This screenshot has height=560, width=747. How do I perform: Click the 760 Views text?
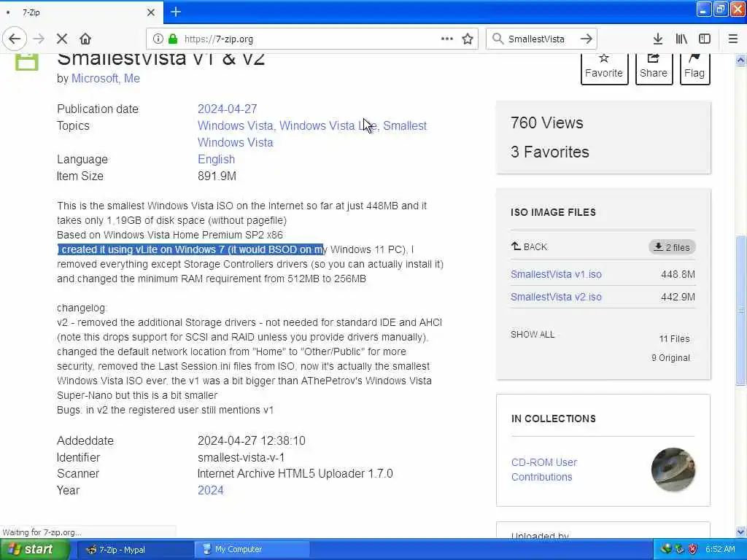tap(547, 123)
